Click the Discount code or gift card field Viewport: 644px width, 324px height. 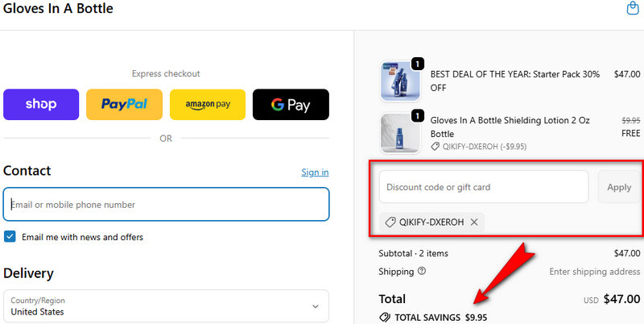pos(484,187)
